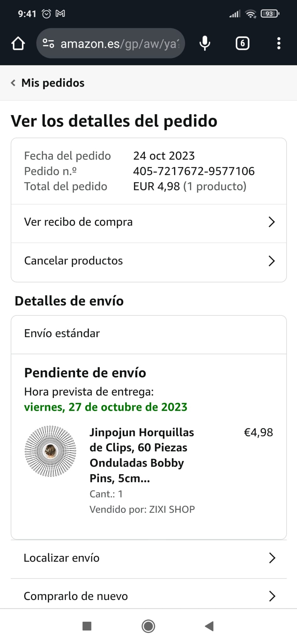Image resolution: width=297 pixels, height=644 pixels.
Task: Expand the Cancelar productos chevron
Action: pyautogui.click(x=272, y=261)
